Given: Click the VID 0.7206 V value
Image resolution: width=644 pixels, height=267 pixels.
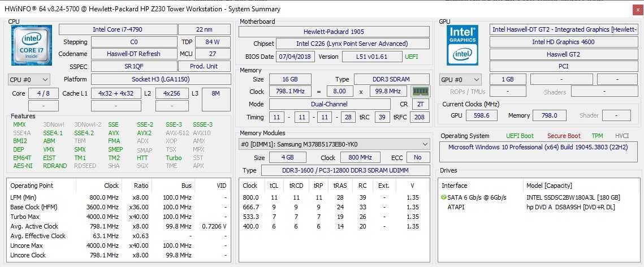Looking at the screenshot, I should [x=214, y=226].
